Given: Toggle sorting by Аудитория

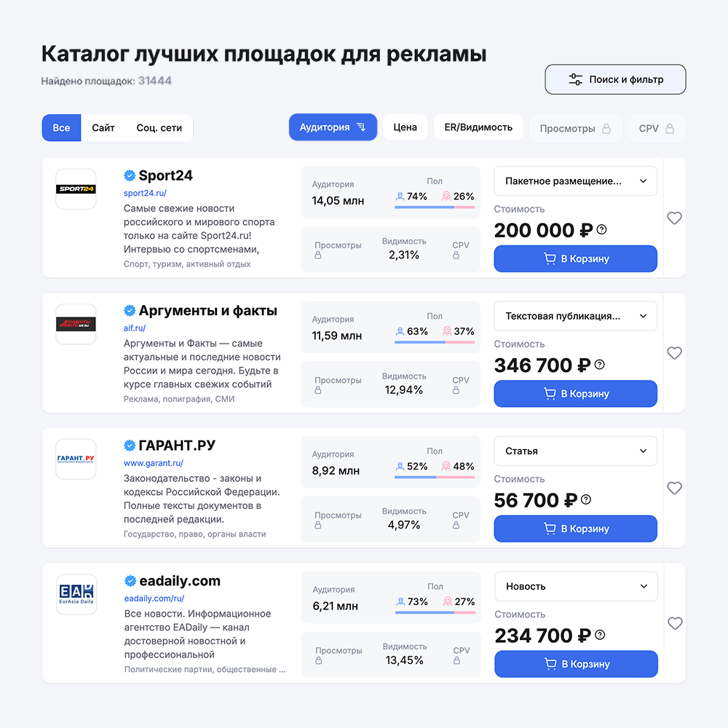Looking at the screenshot, I should (x=333, y=127).
